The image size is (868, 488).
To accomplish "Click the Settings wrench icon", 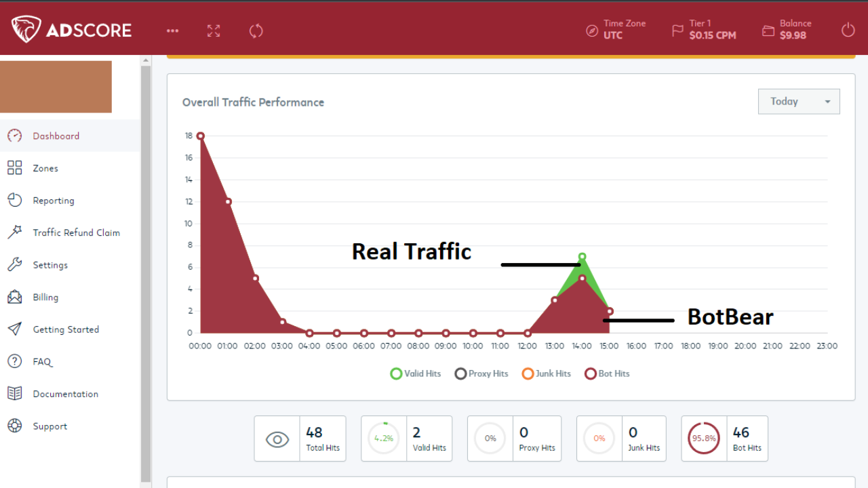I will [14, 264].
